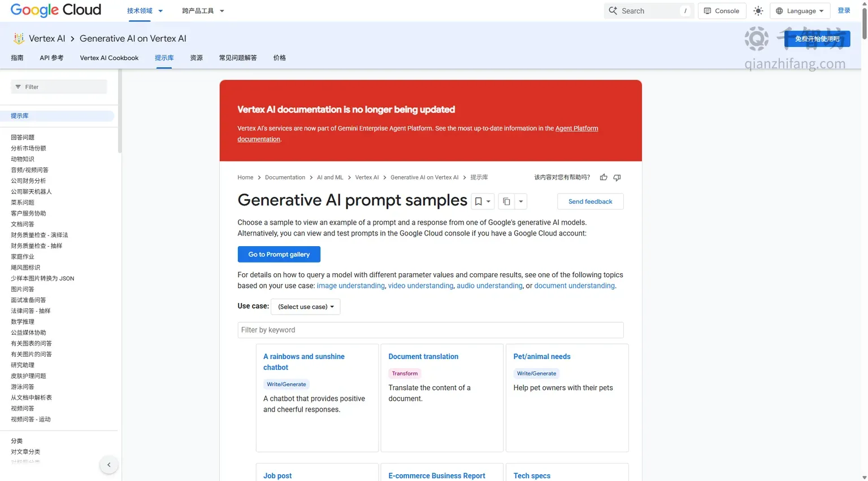Select 公司聊天机器人 in the sidebar
The width and height of the screenshot is (868, 481).
[x=31, y=191]
